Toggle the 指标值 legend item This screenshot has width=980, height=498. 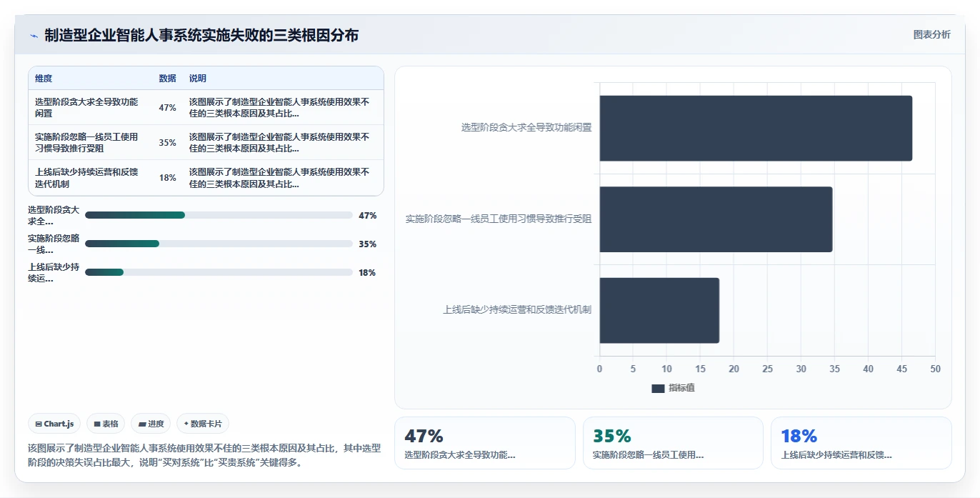point(673,388)
